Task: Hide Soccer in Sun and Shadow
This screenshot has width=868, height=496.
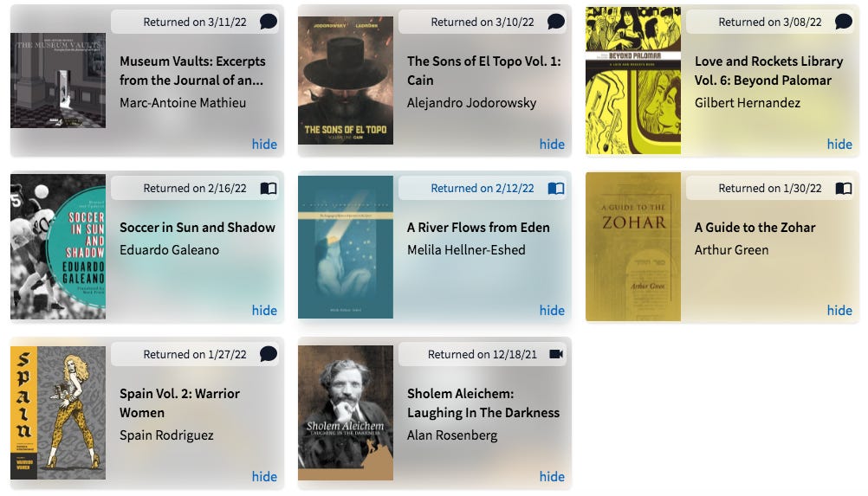Action: pos(264,311)
